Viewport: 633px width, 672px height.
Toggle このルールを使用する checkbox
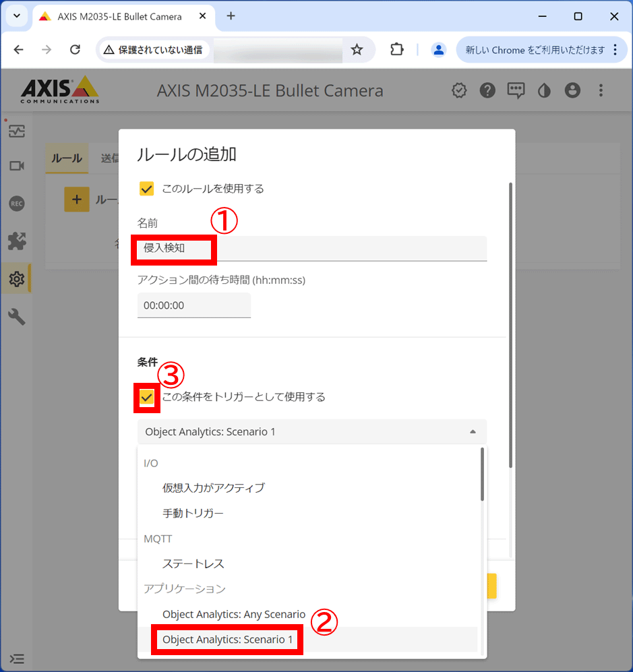(146, 189)
